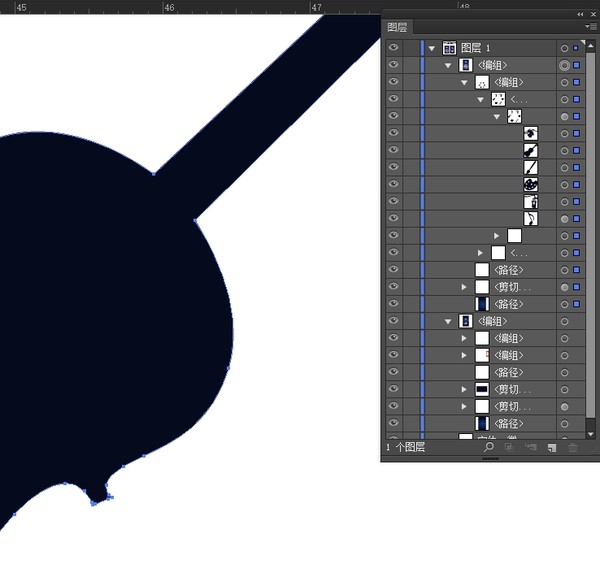This screenshot has width=600, height=586.
Task: Hide the violin thumbnail sublayer via eye
Action: (393, 150)
